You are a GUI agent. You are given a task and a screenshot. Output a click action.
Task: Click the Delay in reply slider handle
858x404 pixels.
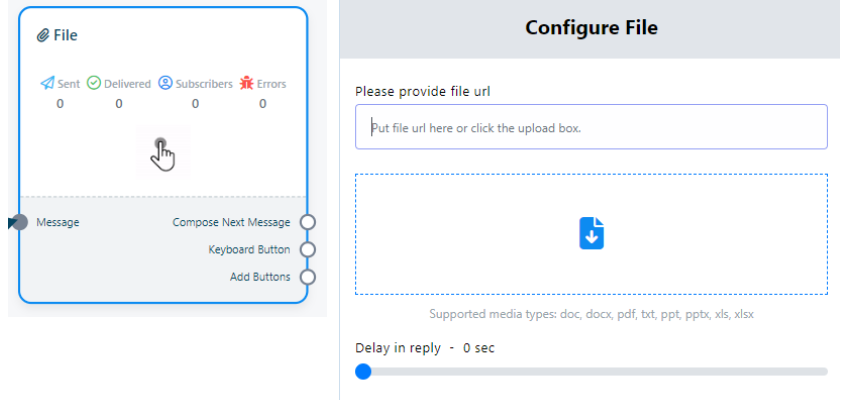tap(364, 372)
